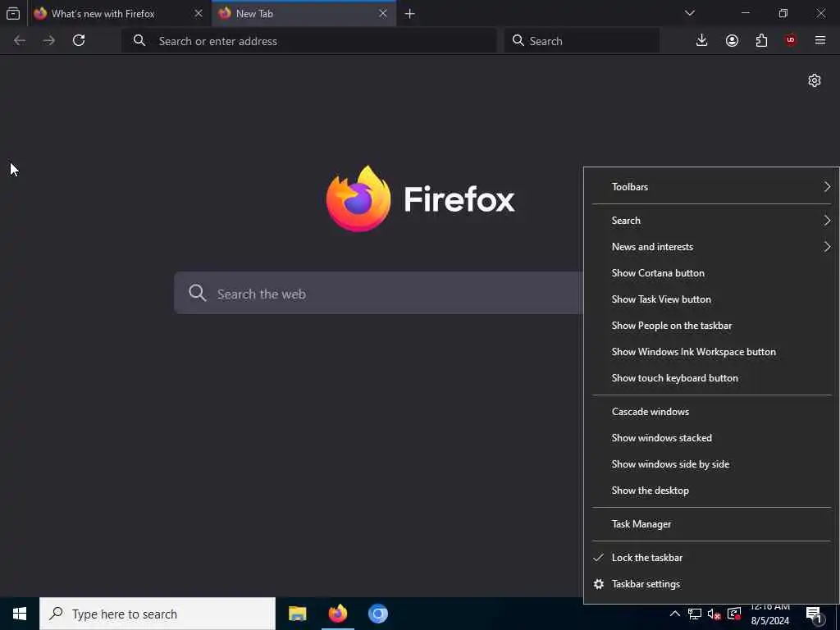Image resolution: width=840 pixels, height=630 pixels.
Task: Open Firefox View icon in tab strip
Action: tap(13, 13)
